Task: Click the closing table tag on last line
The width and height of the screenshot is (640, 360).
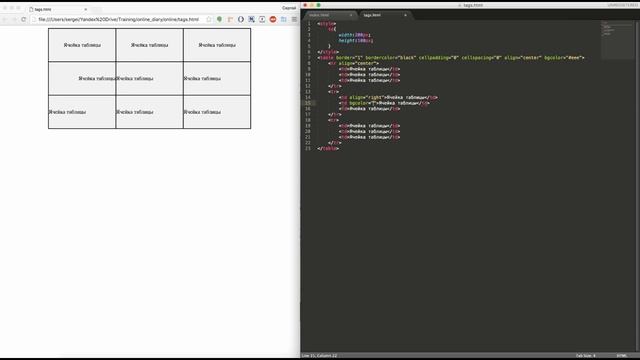Action: [x=328, y=149]
